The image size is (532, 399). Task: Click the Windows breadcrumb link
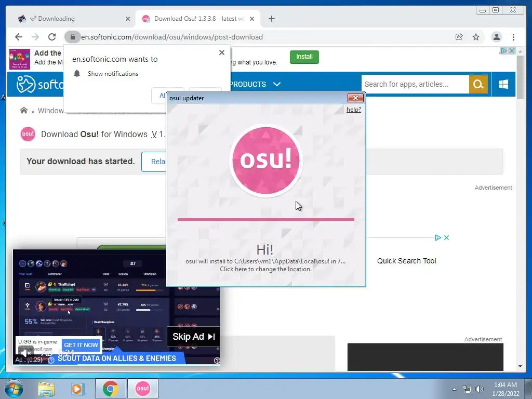tap(51, 111)
